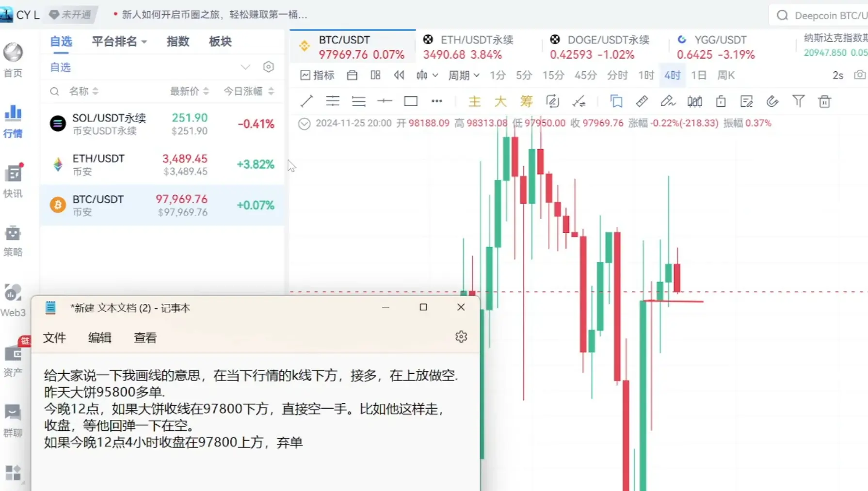Set timeframe to 1日

[x=699, y=75]
